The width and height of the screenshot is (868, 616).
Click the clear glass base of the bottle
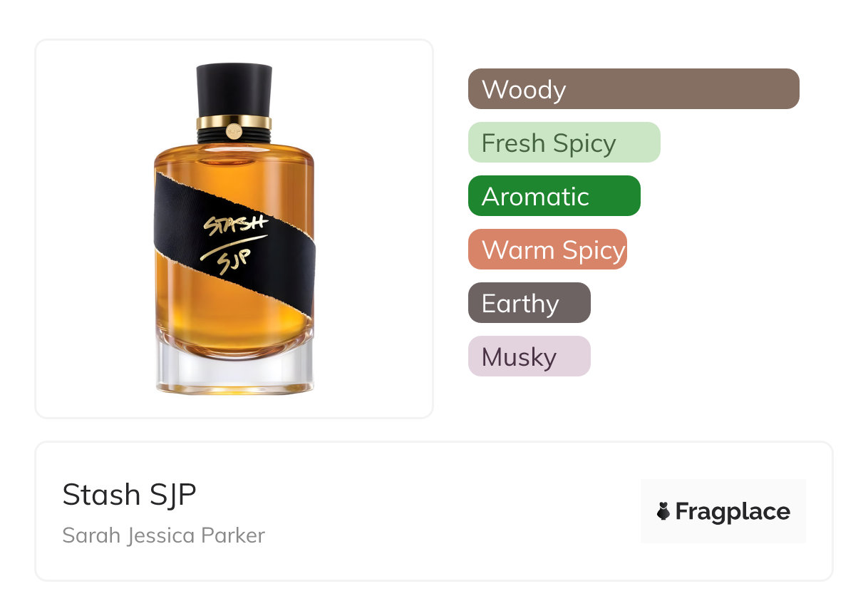point(234,369)
